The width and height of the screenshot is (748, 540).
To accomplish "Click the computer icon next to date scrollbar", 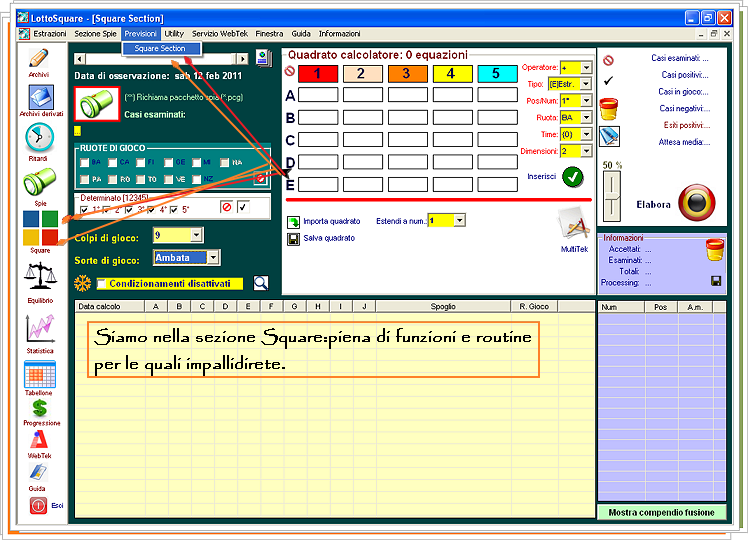I will coord(263,58).
